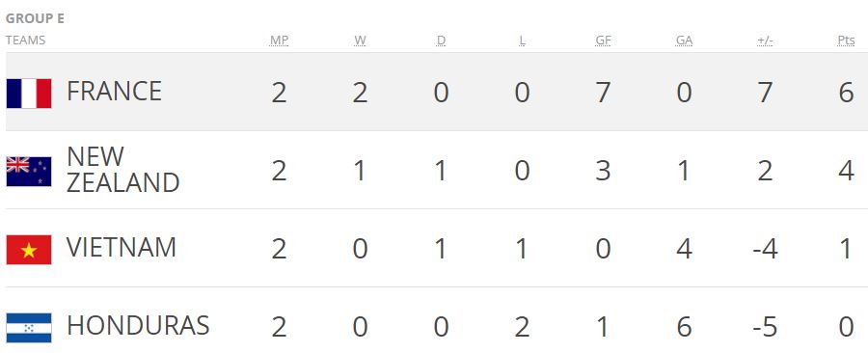Open the FRANCE team link
Screen dimensions: 868x353
coord(114,92)
